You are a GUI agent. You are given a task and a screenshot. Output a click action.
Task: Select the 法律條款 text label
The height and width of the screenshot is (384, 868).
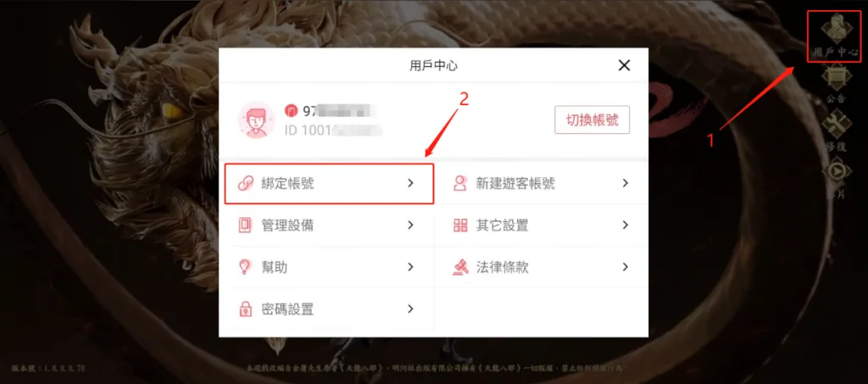point(502,267)
